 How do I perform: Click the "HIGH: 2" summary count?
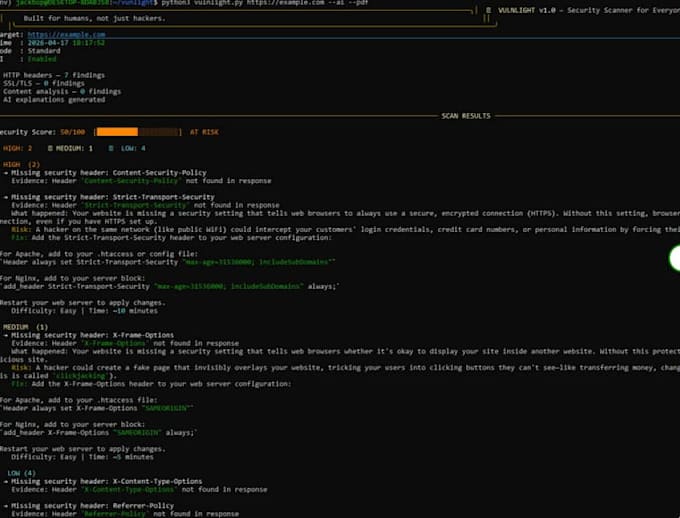(x=17, y=148)
